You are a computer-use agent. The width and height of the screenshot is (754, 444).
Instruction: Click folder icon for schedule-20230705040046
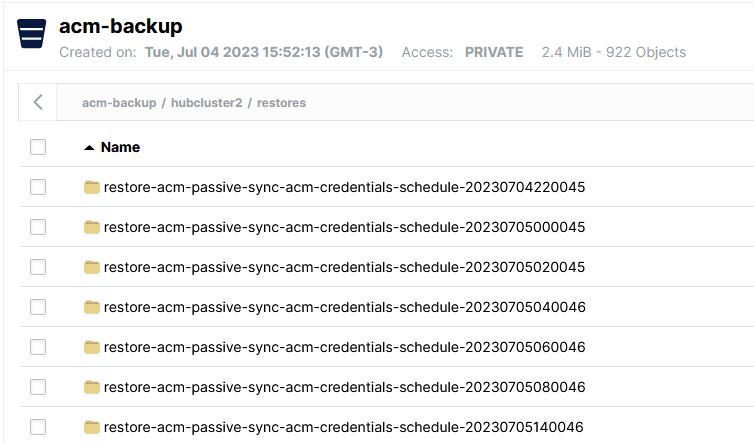[x=92, y=307]
